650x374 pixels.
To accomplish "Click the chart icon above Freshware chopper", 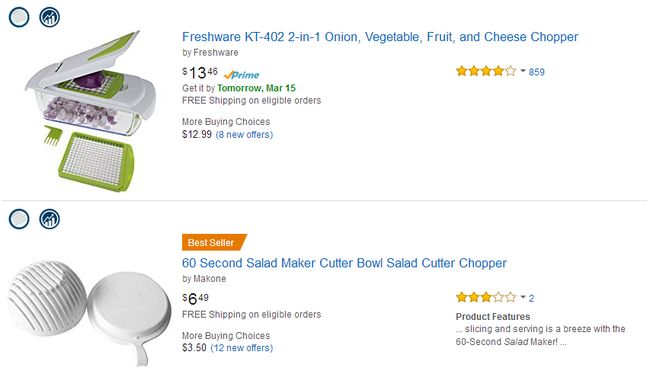I will (50, 17).
